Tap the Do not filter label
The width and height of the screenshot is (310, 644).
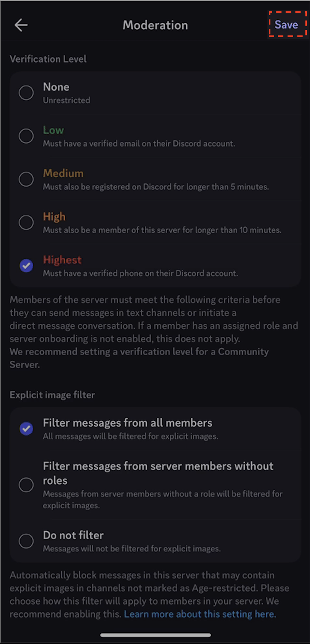73,535
